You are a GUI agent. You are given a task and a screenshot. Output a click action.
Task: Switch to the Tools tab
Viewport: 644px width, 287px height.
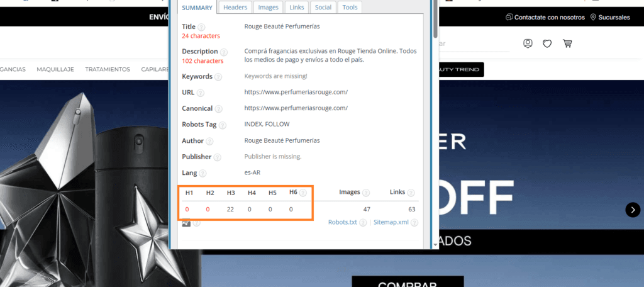[x=350, y=8]
